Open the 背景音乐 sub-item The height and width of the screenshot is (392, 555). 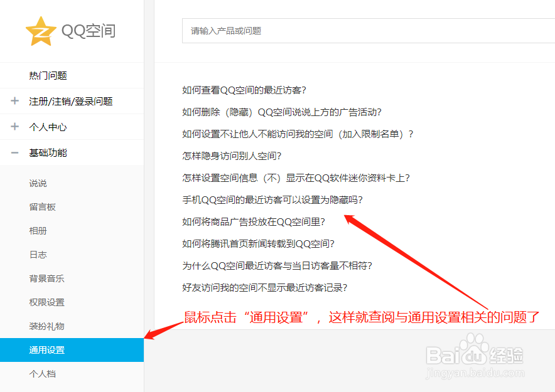pyautogui.click(x=46, y=278)
